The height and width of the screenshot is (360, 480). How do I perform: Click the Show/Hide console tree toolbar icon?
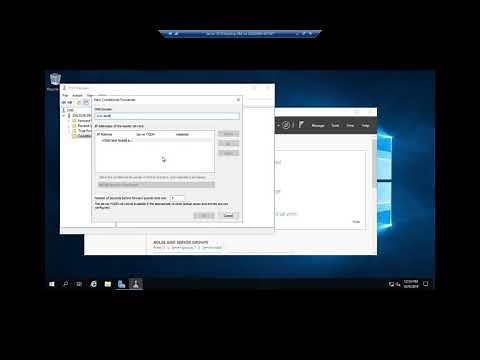[86, 102]
